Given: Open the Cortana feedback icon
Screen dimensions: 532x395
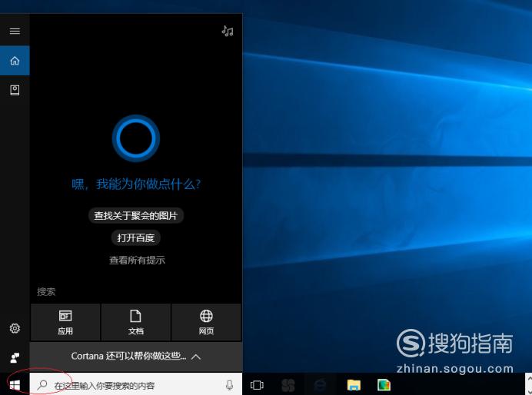Looking at the screenshot, I should click(x=15, y=357).
